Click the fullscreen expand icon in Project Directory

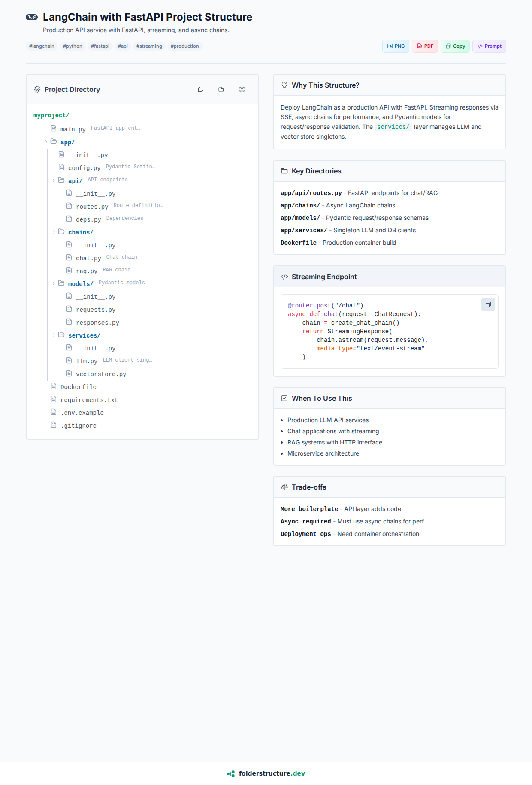(x=242, y=89)
